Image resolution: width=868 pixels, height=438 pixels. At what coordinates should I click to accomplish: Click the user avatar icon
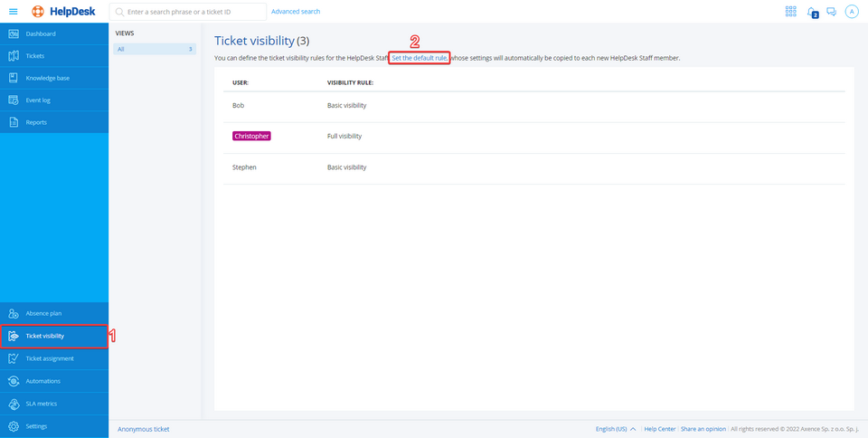coord(851,12)
